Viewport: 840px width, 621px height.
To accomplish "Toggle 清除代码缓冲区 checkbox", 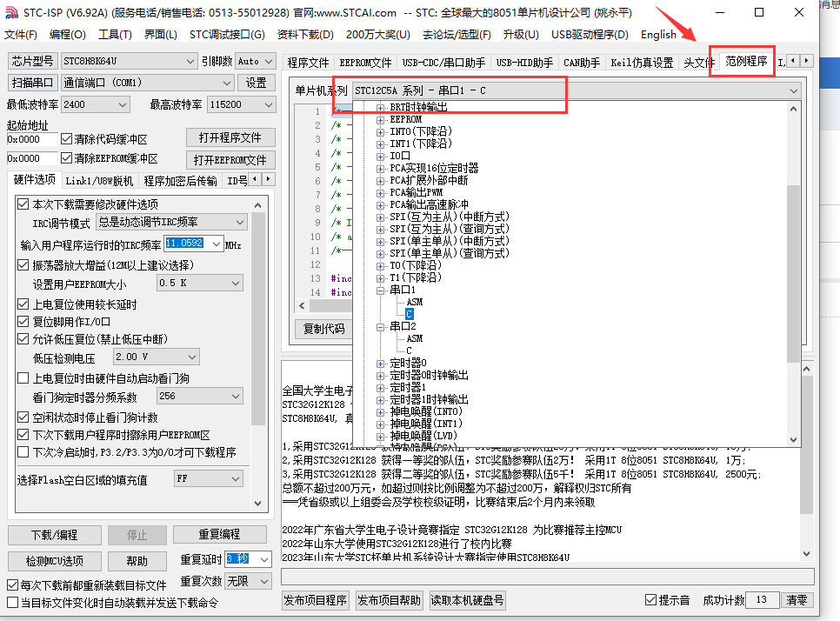I will coord(66,139).
